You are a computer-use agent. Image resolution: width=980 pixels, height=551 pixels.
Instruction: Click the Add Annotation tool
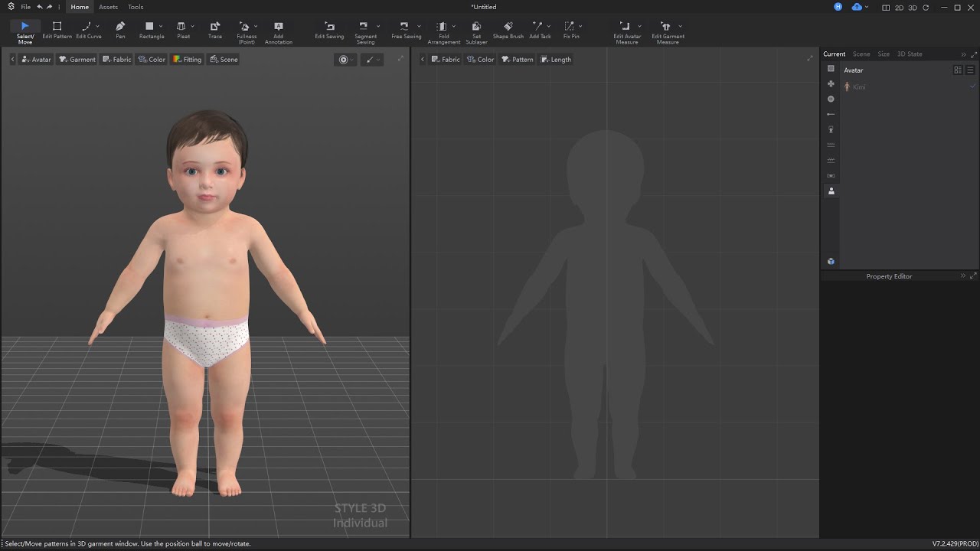pos(279,32)
